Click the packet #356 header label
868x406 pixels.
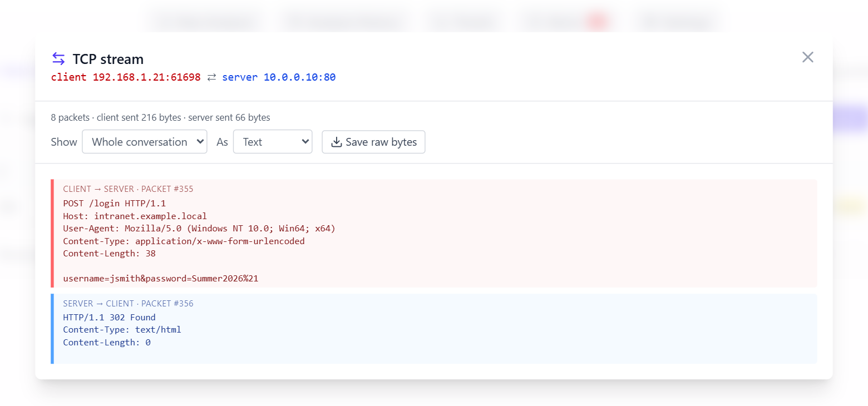(128, 304)
